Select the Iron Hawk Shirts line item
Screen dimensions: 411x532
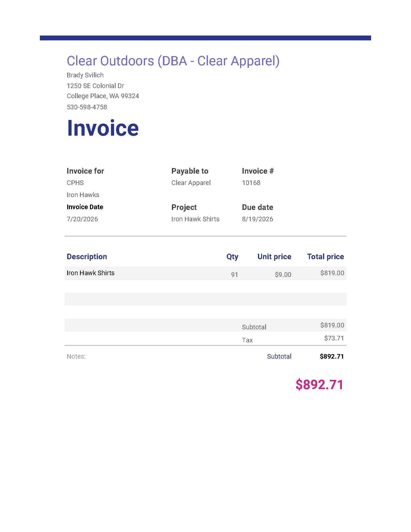(91, 273)
